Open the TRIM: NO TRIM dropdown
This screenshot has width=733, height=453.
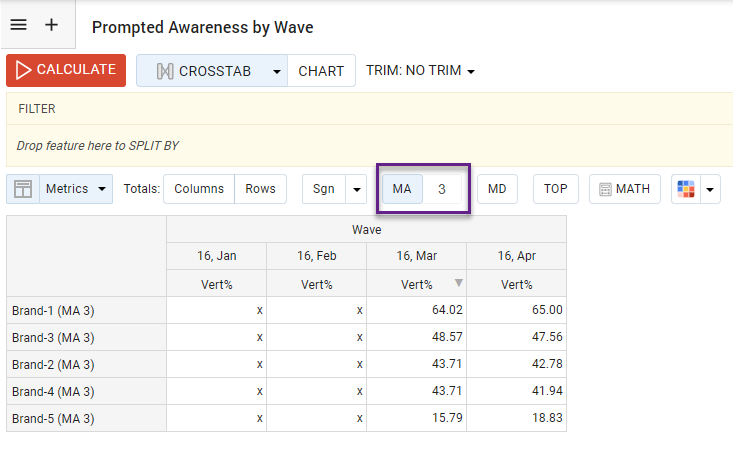pyautogui.click(x=420, y=71)
